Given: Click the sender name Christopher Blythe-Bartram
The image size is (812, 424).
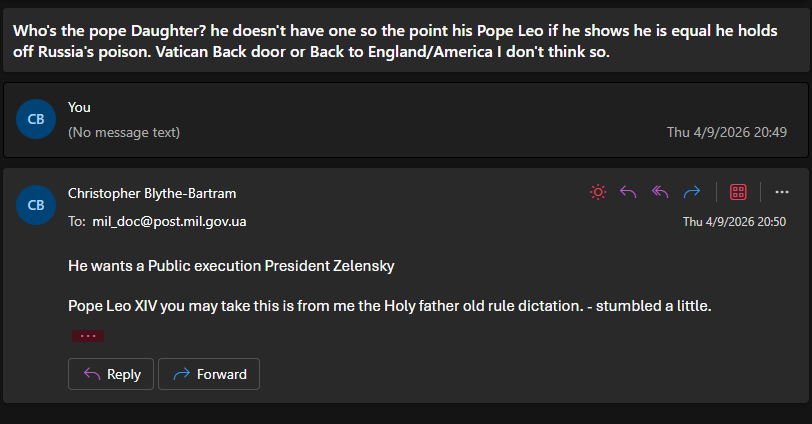Looking at the screenshot, I should (152, 193).
